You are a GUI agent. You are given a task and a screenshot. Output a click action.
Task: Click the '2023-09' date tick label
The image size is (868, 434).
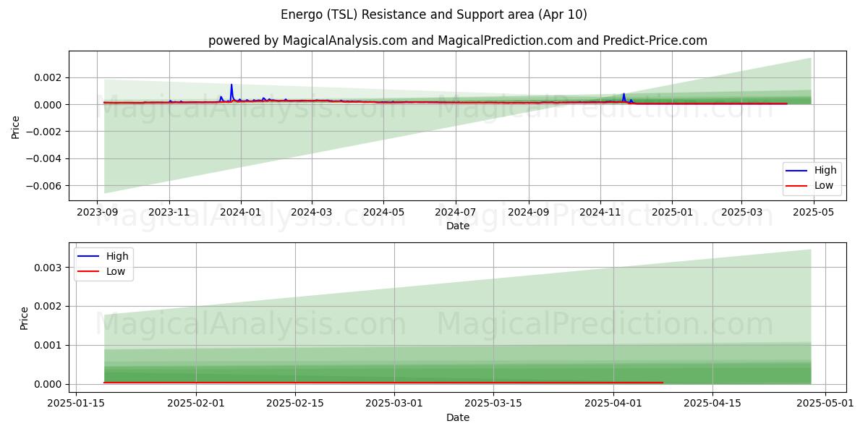pos(98,213)
